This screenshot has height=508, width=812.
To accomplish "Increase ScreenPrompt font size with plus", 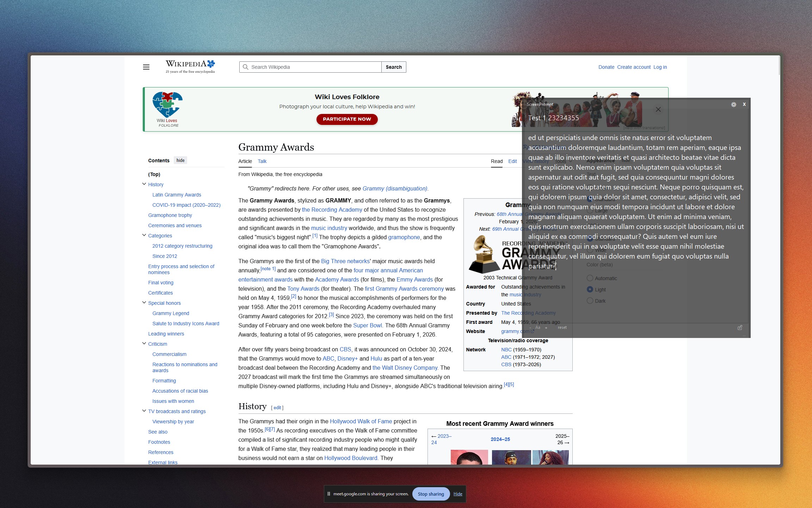I will coord(546,328).
